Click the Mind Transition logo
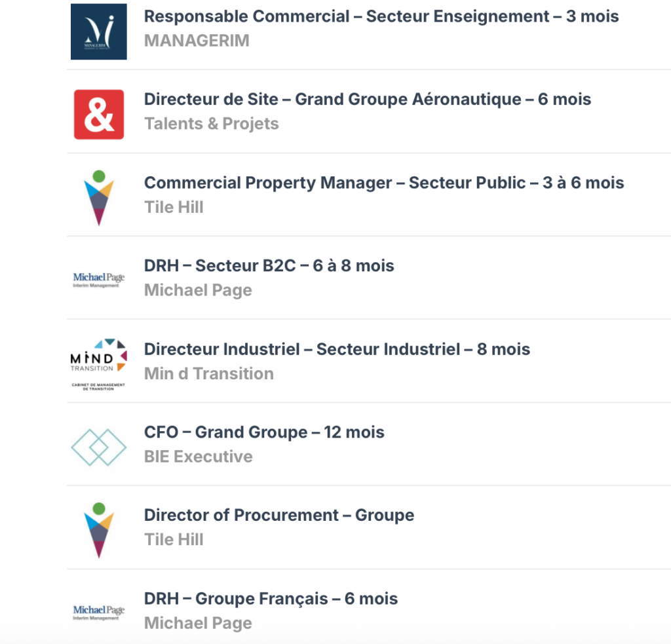The width and height of the screenshot is (671, 644). coord(99,364)
